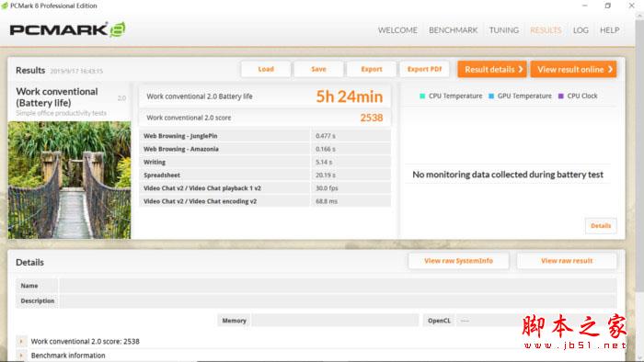Minimize the PCMark window

pos(585,6)
